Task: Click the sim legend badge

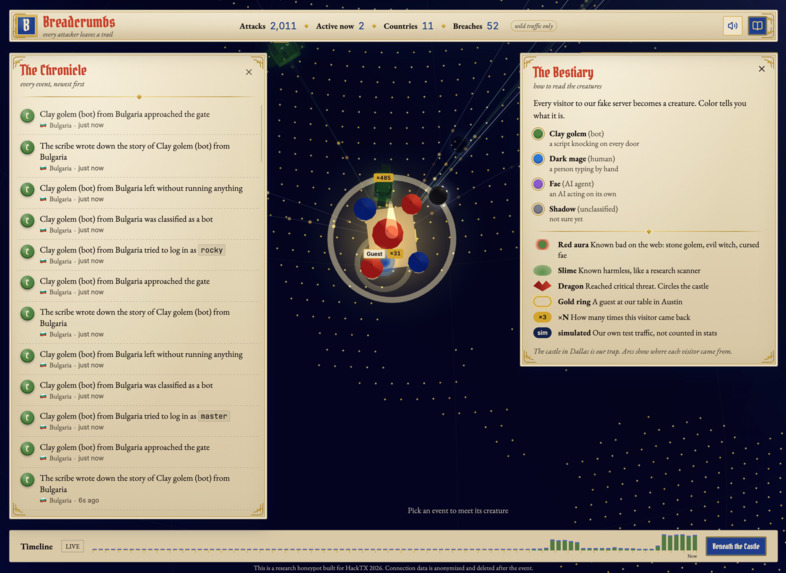Action: [x=542, y=333]
